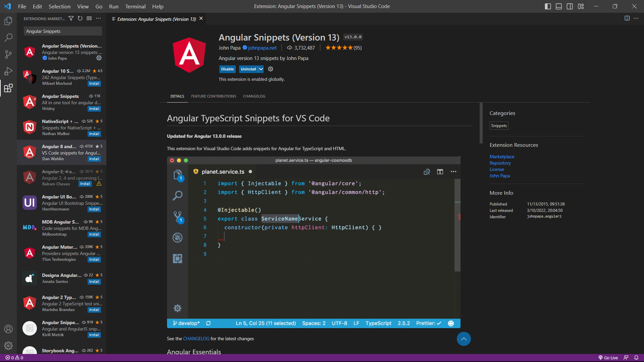Select Angular 2 TypeScript by Marinho Brandao

pyautogui.click(x=62, y=303)
